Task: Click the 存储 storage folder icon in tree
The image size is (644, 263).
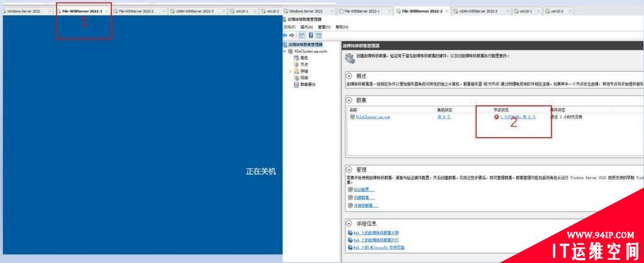Action: [297, 71]
